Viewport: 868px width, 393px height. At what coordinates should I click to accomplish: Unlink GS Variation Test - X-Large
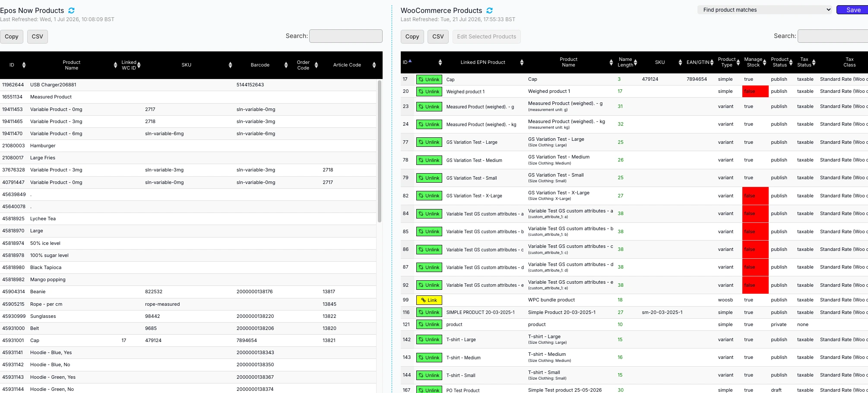coord(429,196)
